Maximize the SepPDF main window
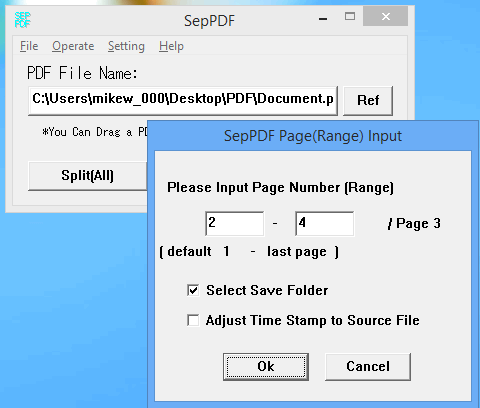The image size is (480, 408). pos(350,17)
